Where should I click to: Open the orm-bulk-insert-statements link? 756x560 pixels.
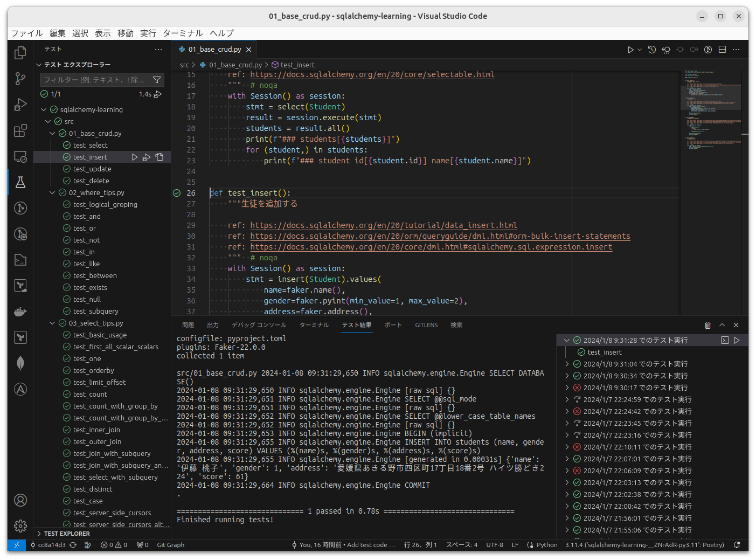(x=440, y=236)
